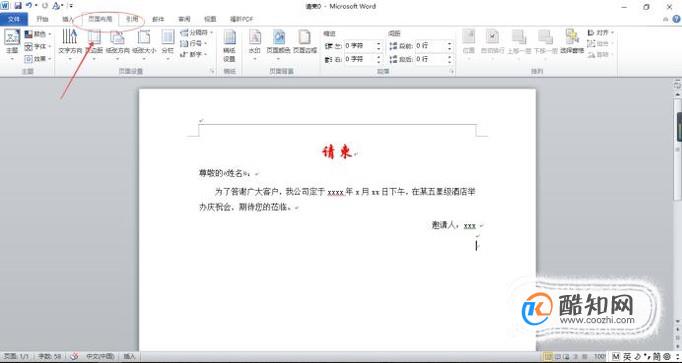Image resolution: width=682 pixels, height=363 pixels.
Task: Open the Paper Size (纸张大小) option
Action: click(x=144, y=43)
